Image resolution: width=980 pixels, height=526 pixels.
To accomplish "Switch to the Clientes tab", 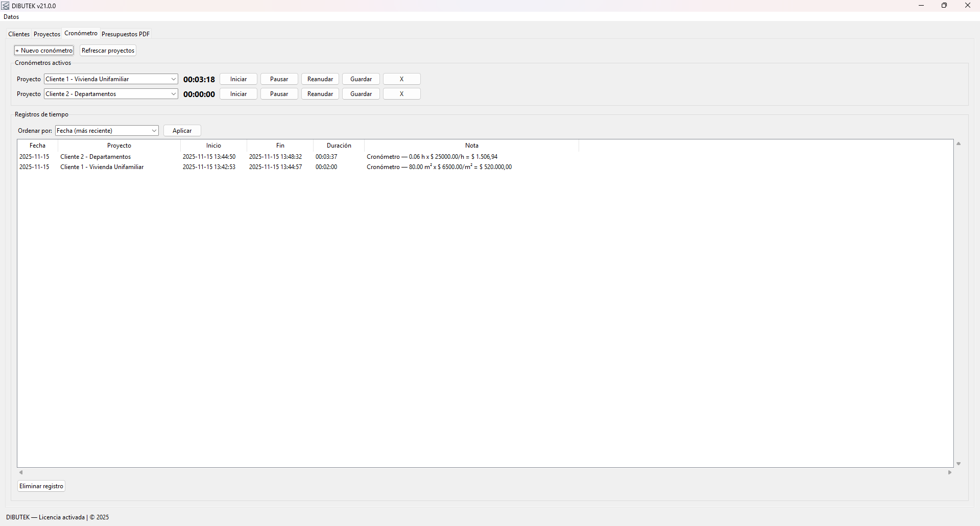I will pyautogui.click(x=19, y=34).
